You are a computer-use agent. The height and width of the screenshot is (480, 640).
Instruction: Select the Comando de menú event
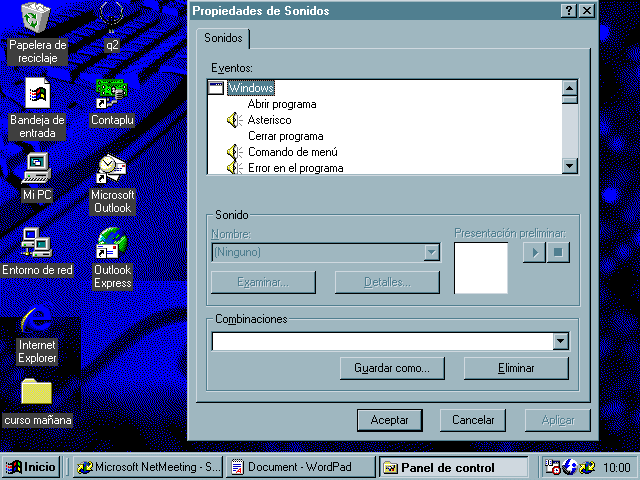pos(293,152)
